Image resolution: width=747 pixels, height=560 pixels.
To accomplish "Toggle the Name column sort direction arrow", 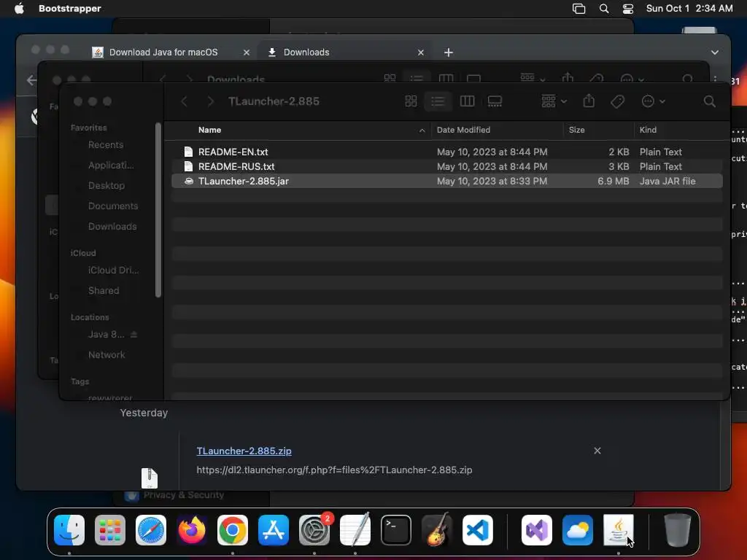I will (422, 131).
